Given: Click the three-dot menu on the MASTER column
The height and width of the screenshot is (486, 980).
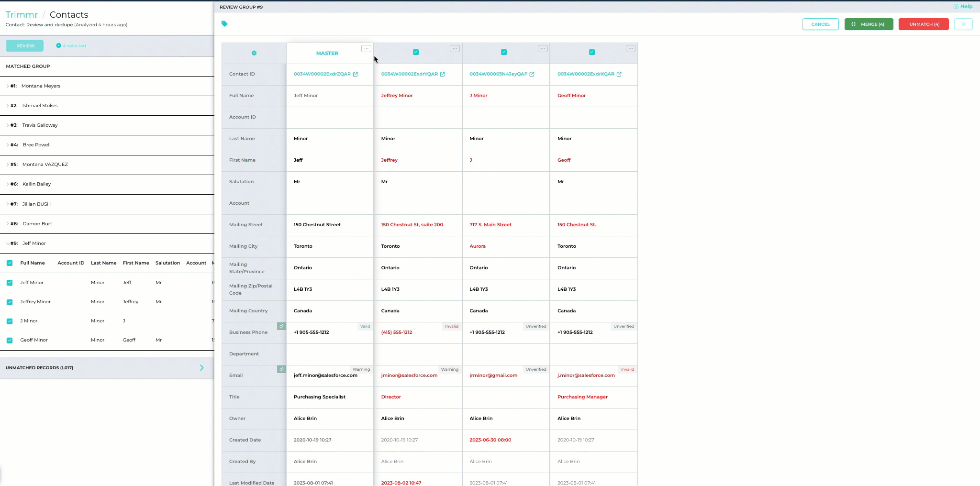Looking at the screenshot, I should pyautogui.click(x=366, y=49).
